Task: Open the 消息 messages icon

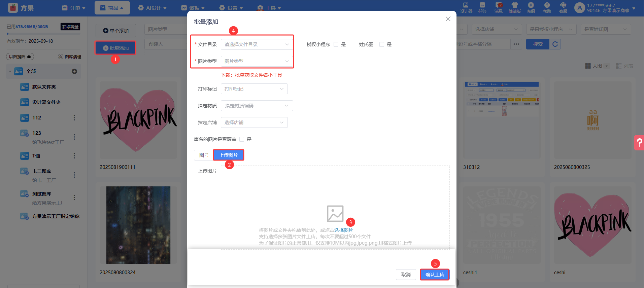Action: [x=499, y=7]
